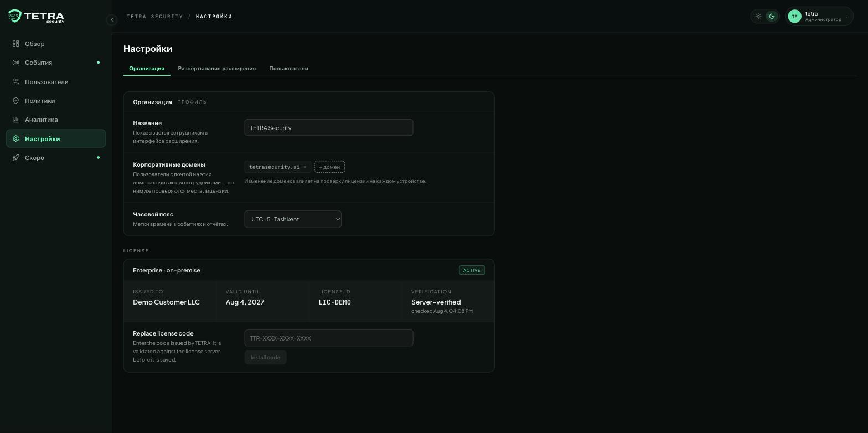The image size is (868, 433).
Task: Go to Аналитика section
Action: point(56,120)
